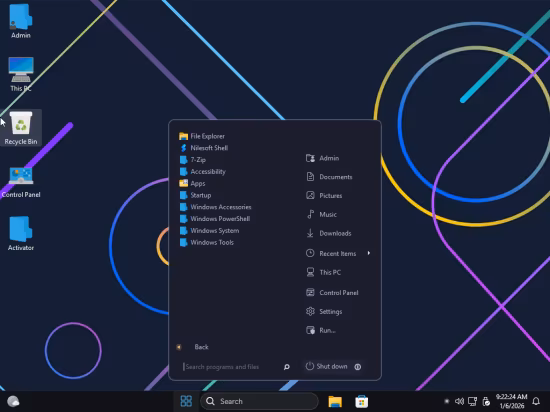Open the Apps folder in programs list

point(192,183)
